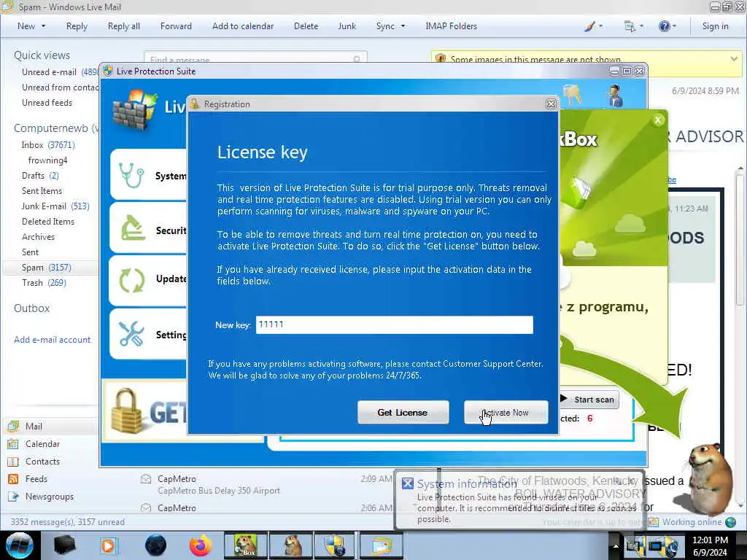The image size is (747, 560).
Task: Click Reply all in Live Mail toolbar
Action: [124, 26]
